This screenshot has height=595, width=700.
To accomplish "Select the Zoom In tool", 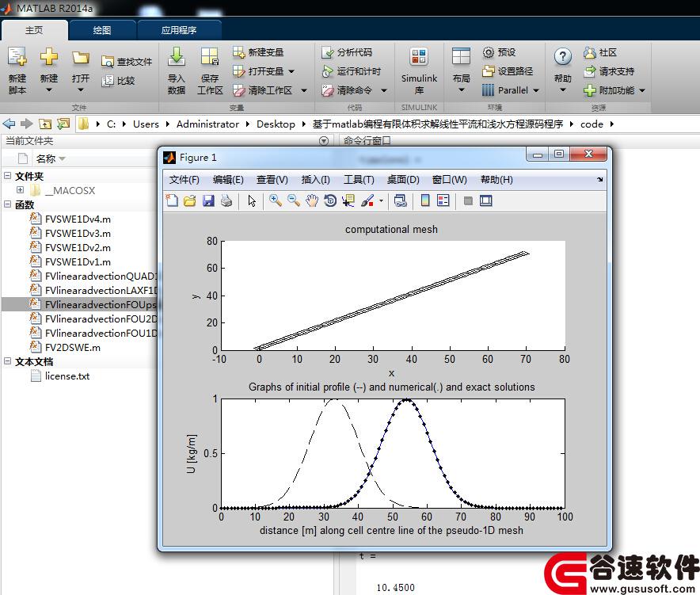I will click(x=276, y=200).
